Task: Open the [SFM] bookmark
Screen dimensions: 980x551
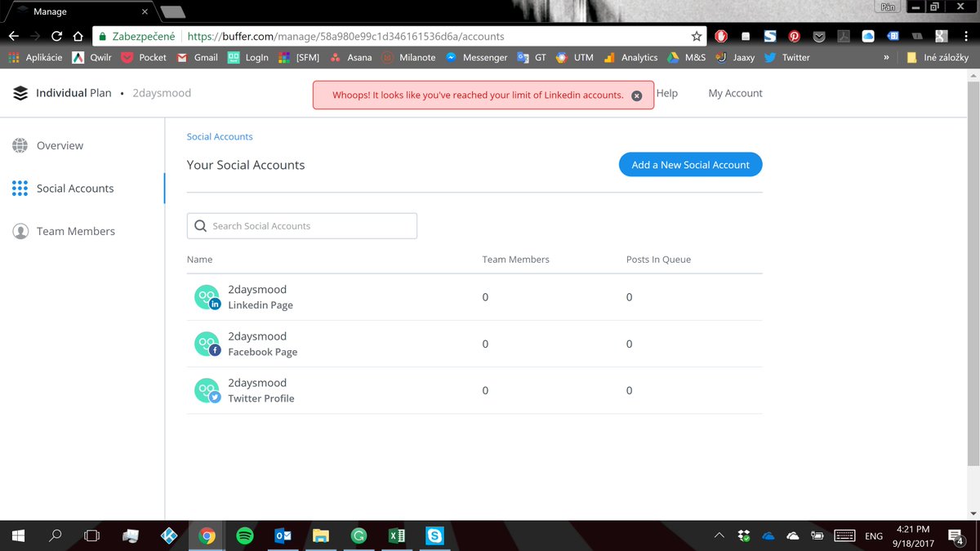Action: point(299,57)
